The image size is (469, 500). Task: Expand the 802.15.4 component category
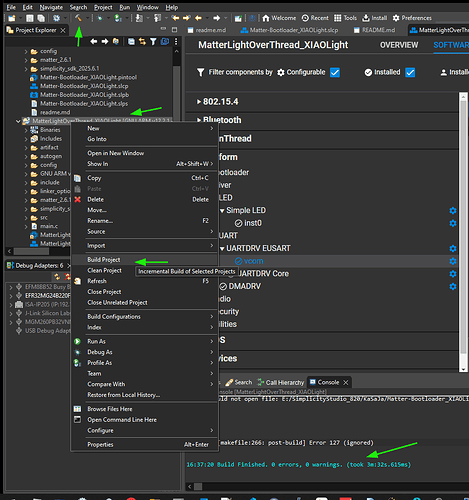coord(199,102)
